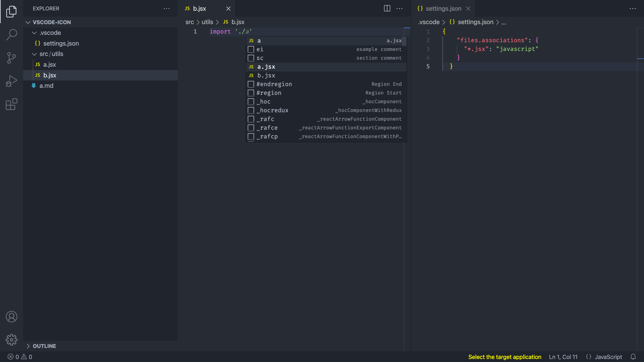The height and width of the screenshot is (362, 644).
Task: Pick a.jsx file suggestion from autocomplete list
Action: click(266, 67)
